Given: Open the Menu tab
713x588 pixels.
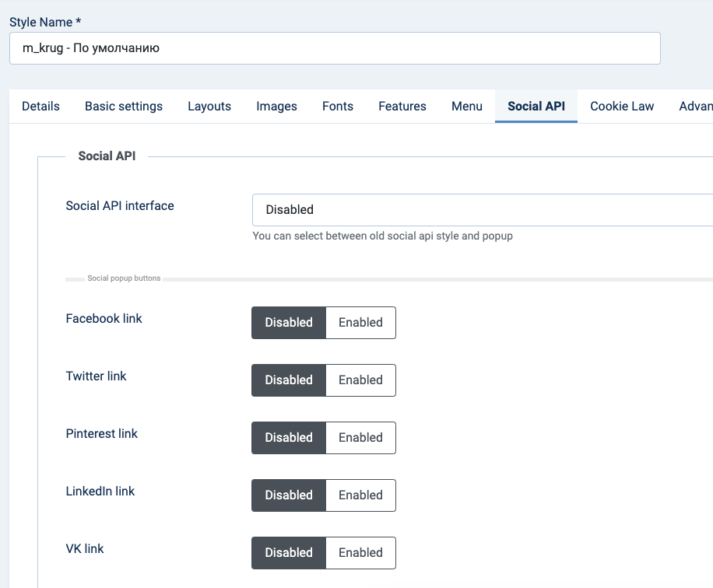Looking at the screenshot, I should pyautogui.click(x=467, y=107).
